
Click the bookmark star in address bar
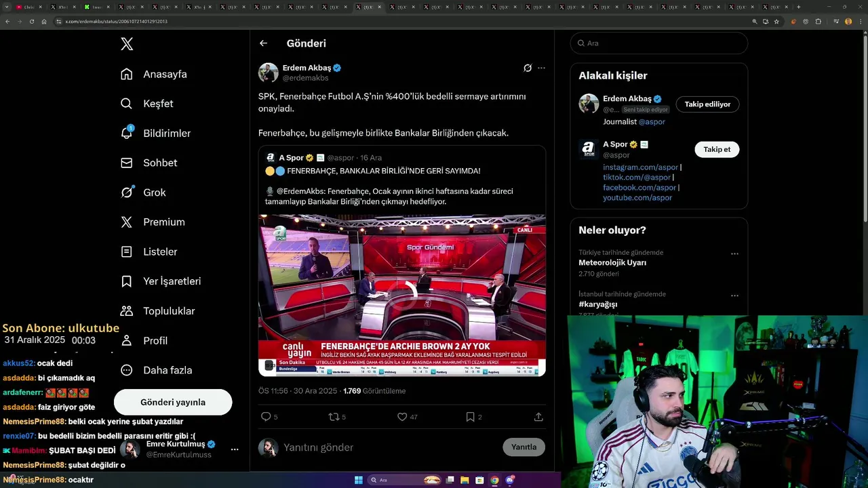click(x=777, y=21)
